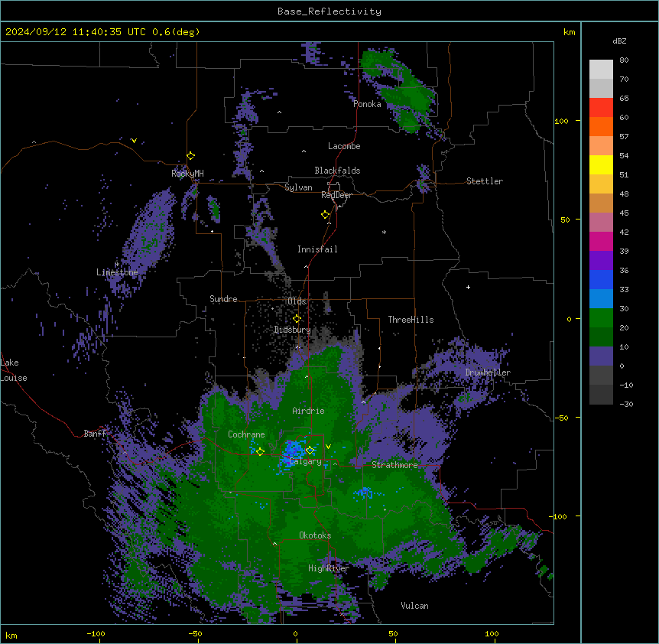Click the -50 tick on right axis
This screenshot has height=644, width=659.
(x=561, y=418)
